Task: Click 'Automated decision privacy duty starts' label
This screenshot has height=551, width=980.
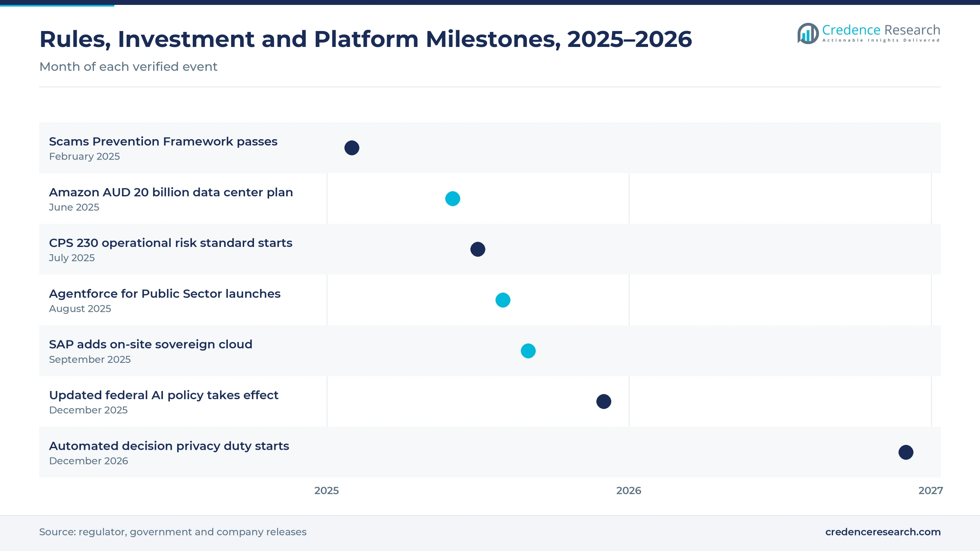Action: pyautogui.click(x=169, y=446)
